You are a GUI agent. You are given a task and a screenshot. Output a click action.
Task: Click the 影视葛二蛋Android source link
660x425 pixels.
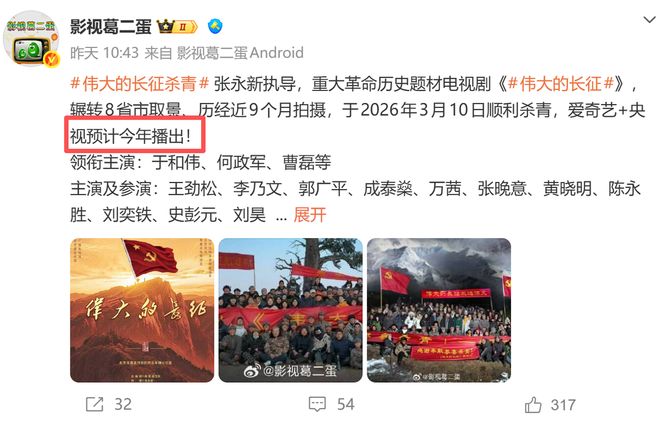point(240,53)
